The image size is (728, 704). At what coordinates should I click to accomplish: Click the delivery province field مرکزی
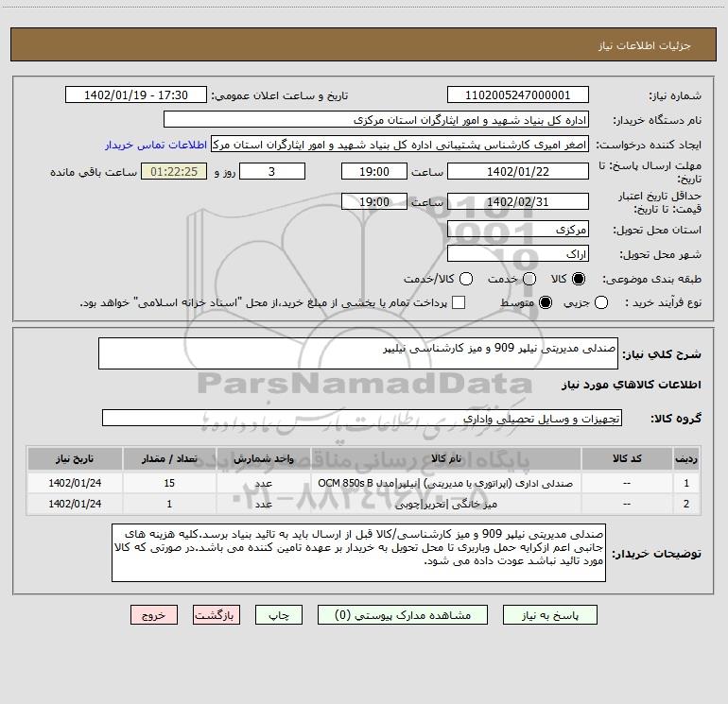pyautogui.click(x=518, y=230)
